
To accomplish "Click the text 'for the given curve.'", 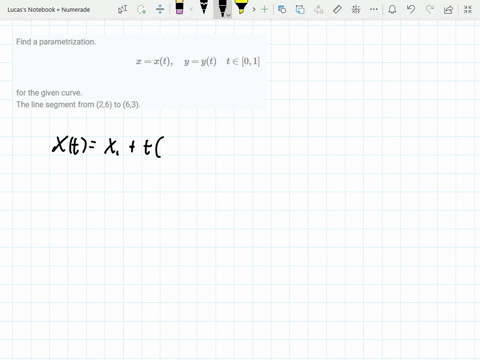I will tap(49, 93).
